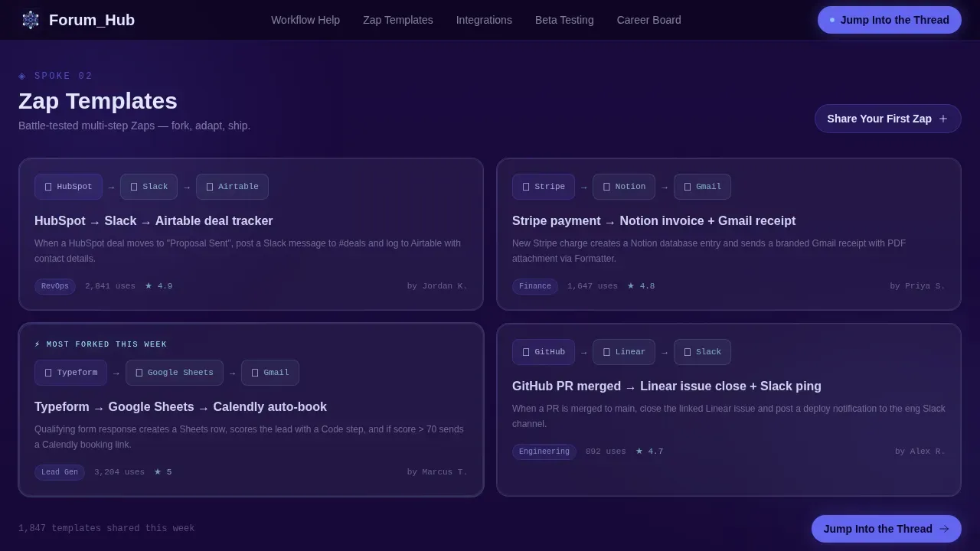Screen dimensions: 980x551
Task: Select the Notion app chip
Action: coord(624,187)
